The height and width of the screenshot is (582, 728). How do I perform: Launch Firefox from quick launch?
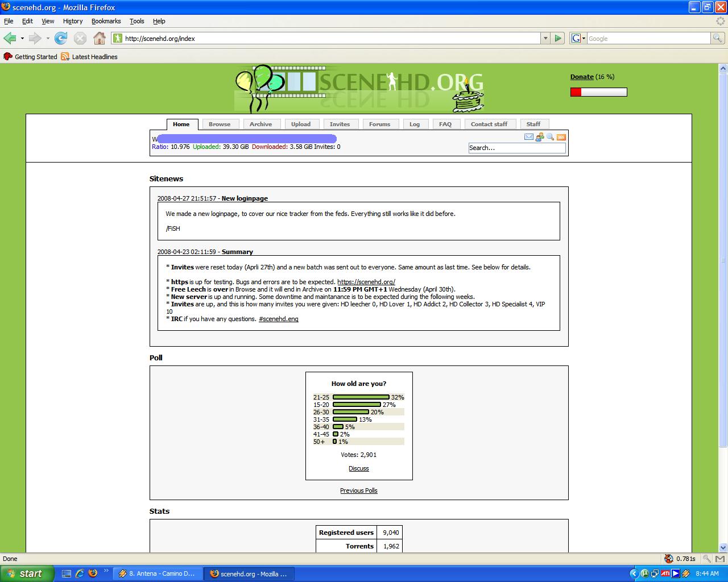tap(93, 573)
